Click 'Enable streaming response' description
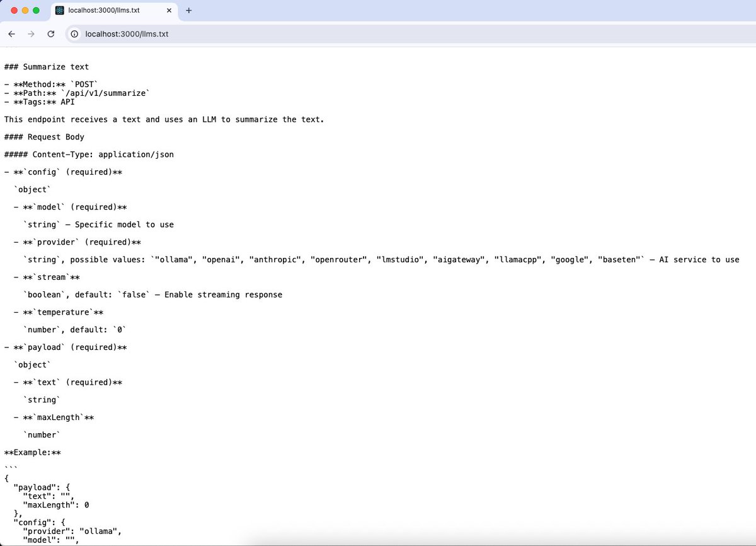This screenshot has width=756, height=546. pos(224,294)
